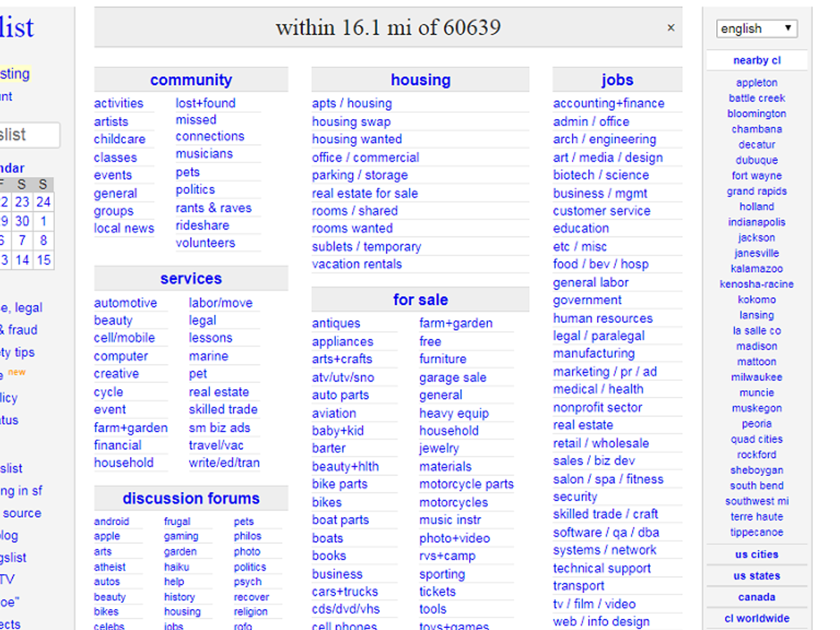Open the 'skilled trade' services link

(223, 409)
